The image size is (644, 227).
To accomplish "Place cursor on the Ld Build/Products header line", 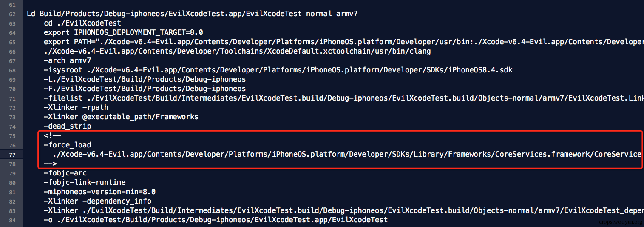I will [x=192, y=14].
